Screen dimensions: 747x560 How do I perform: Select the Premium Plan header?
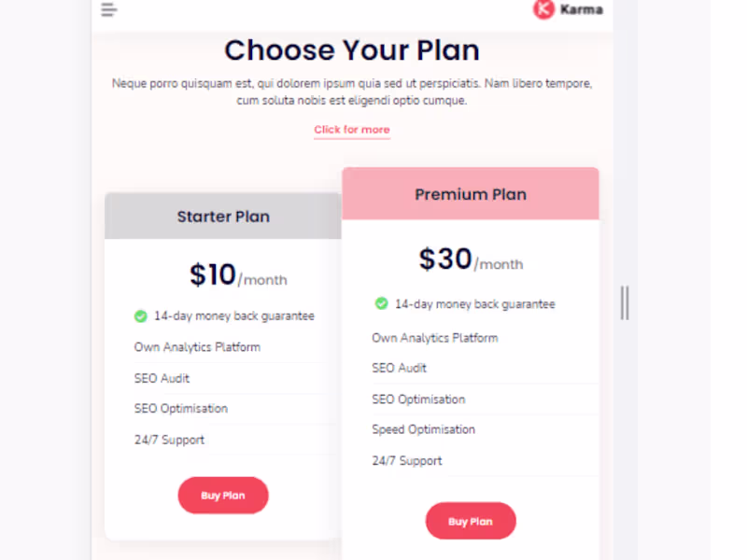[471, 194]
